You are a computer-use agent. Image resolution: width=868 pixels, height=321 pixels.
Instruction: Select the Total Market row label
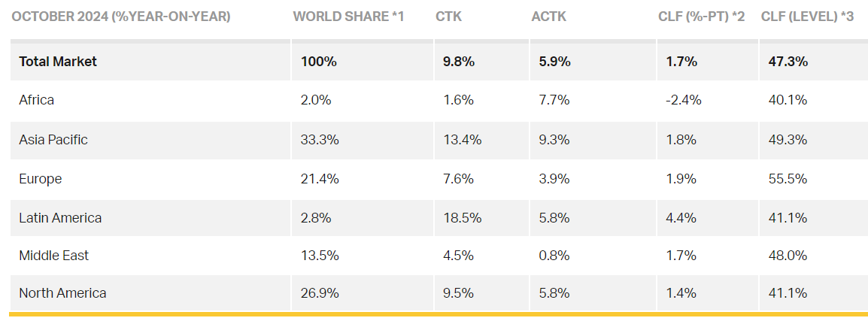[x=58, y=62]
